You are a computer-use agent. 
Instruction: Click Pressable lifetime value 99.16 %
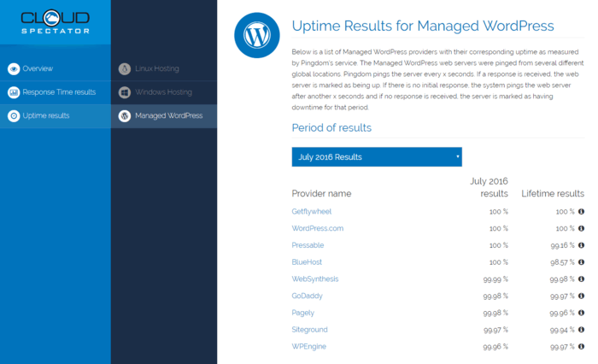point(562,245)
